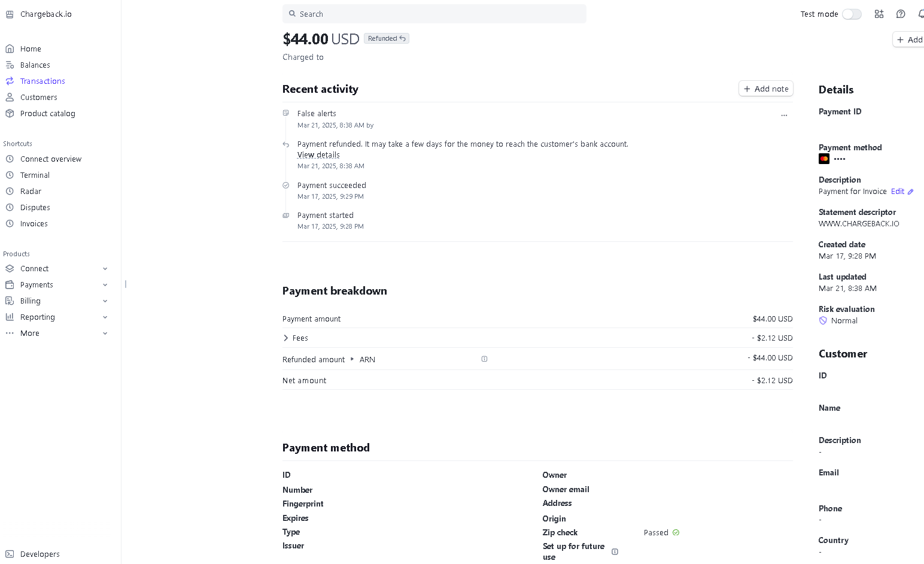This screenshot has height=564, width=924.
Task: Open the notifications bell icon
Action: coord(920,14)
